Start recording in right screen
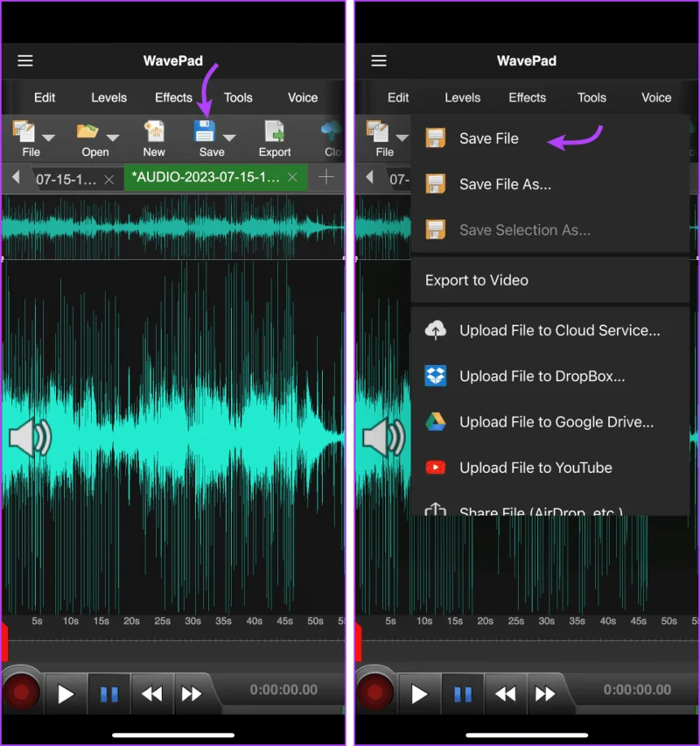 [374, 692]
